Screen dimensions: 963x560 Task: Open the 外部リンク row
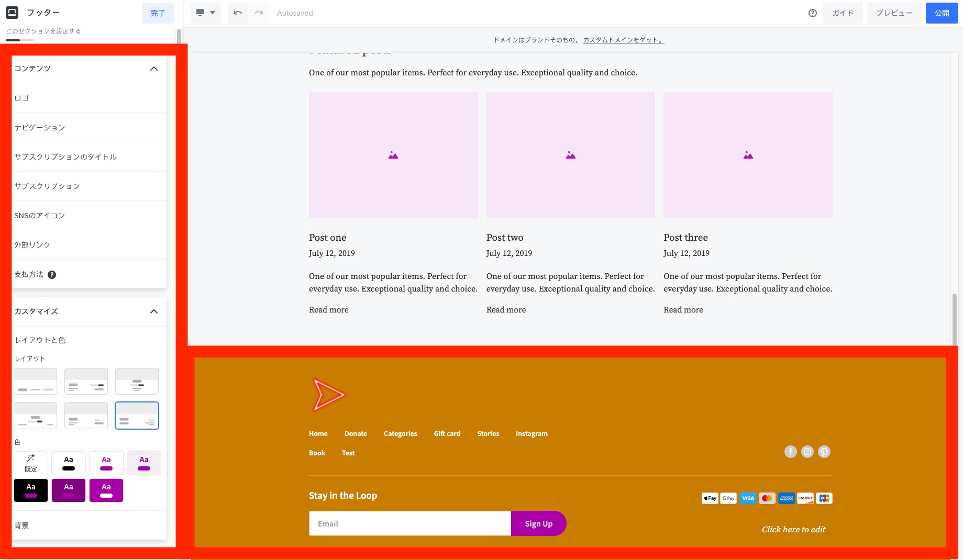(89, 244)
